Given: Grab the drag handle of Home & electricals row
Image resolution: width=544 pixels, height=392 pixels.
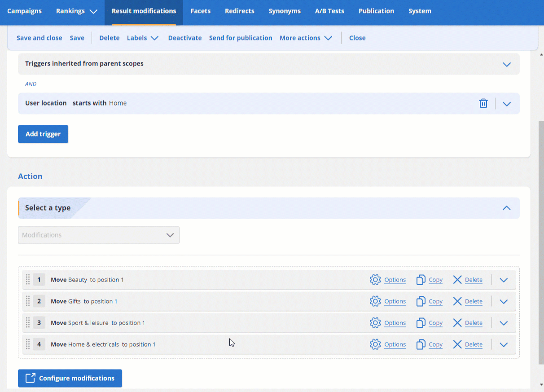Looking at the screenshot, I should [27, 344].
